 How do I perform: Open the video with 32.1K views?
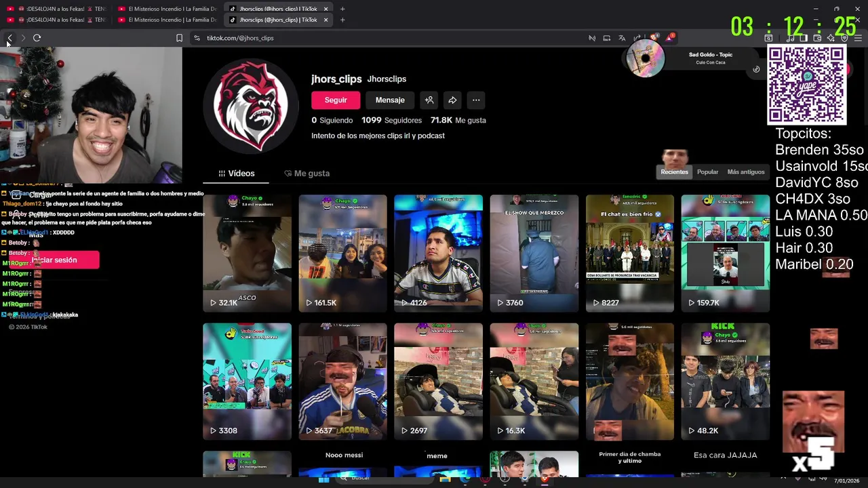247,253
